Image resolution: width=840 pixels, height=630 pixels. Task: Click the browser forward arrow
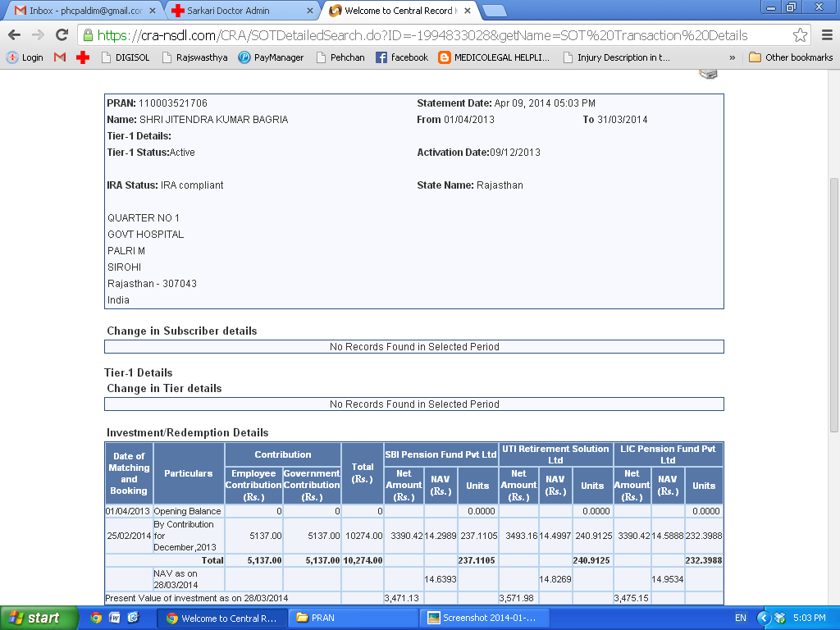38,35
